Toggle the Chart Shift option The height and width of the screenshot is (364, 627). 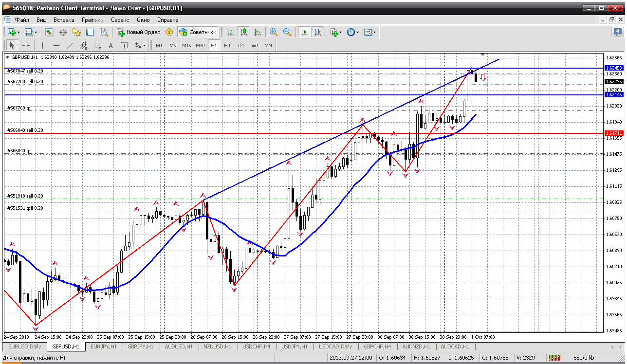pos(318,32)
